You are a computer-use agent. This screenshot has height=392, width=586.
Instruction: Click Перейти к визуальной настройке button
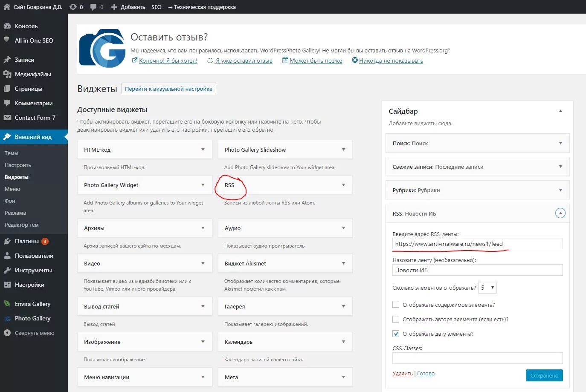(x=168, y=89)
